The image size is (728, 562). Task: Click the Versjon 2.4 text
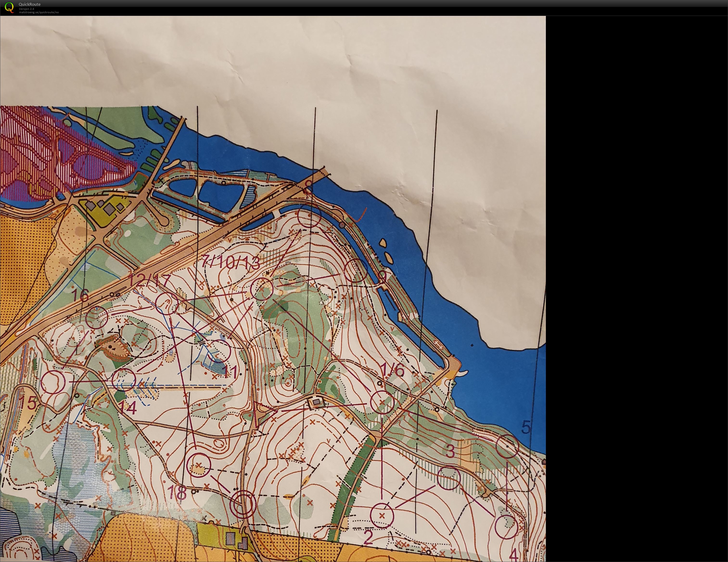click(x=26, y=9)
